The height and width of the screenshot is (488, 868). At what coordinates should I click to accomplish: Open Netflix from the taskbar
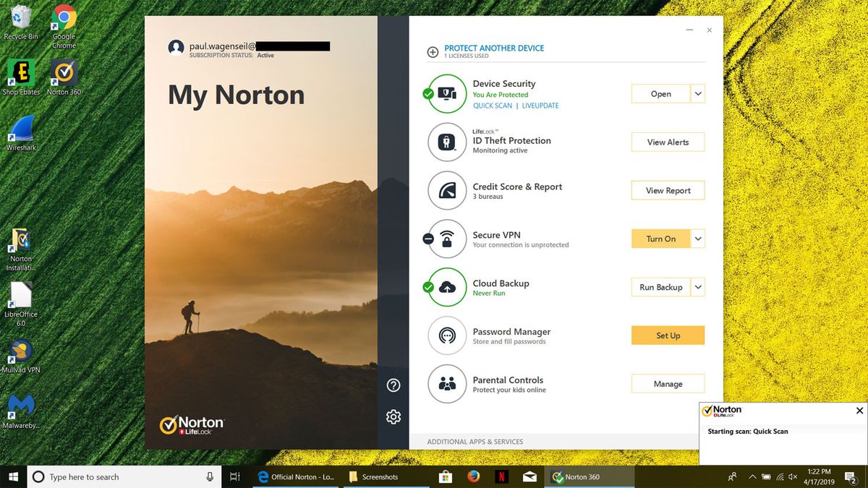click(501, 476)
